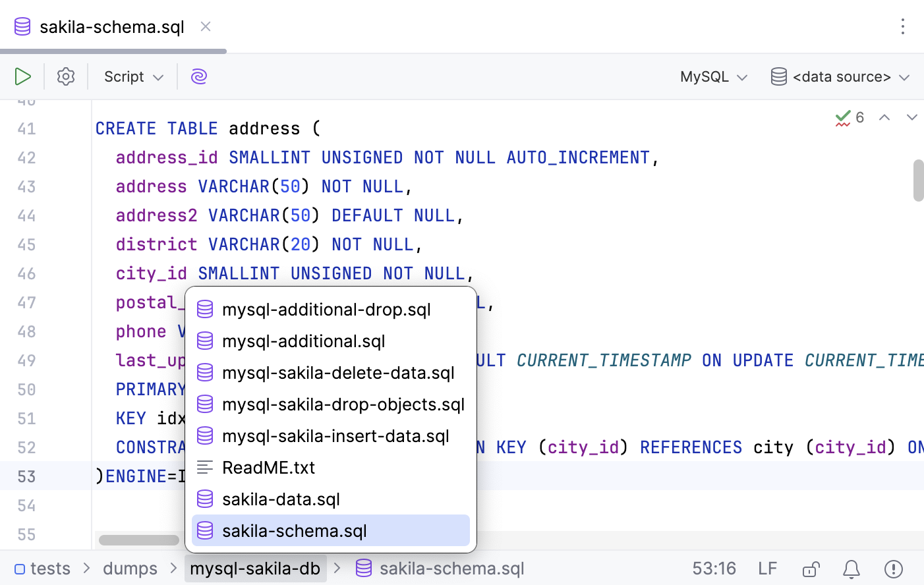
Task: Select mysql-sakila-insert-data.sql from popup list
Action: tap(335, 436)
